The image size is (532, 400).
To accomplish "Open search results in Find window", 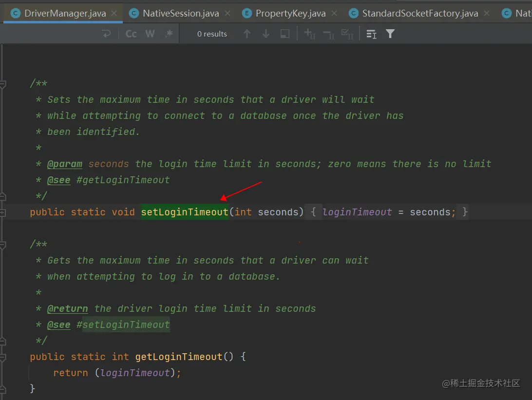I will [285, 34].
